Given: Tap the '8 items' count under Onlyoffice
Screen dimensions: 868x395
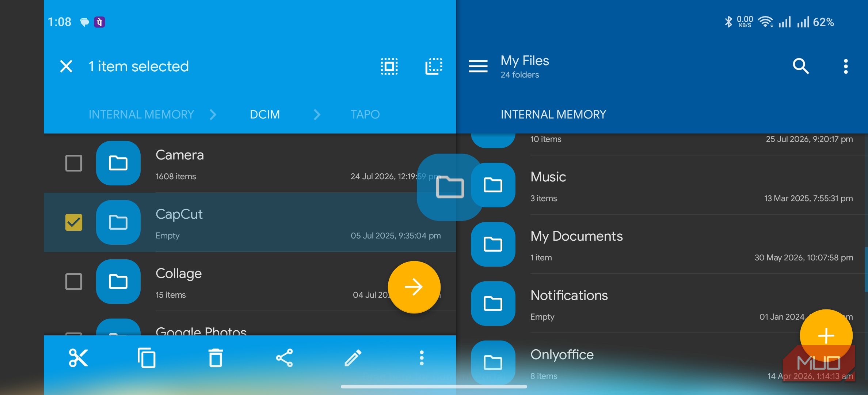Looking at the screenshot, I should [544, 376].
